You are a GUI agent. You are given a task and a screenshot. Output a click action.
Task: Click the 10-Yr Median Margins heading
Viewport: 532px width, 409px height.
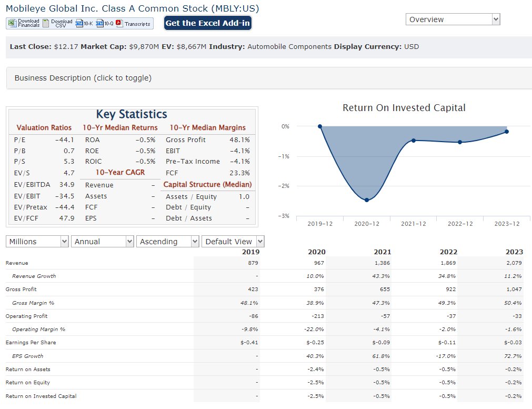(x=208, y=127)
